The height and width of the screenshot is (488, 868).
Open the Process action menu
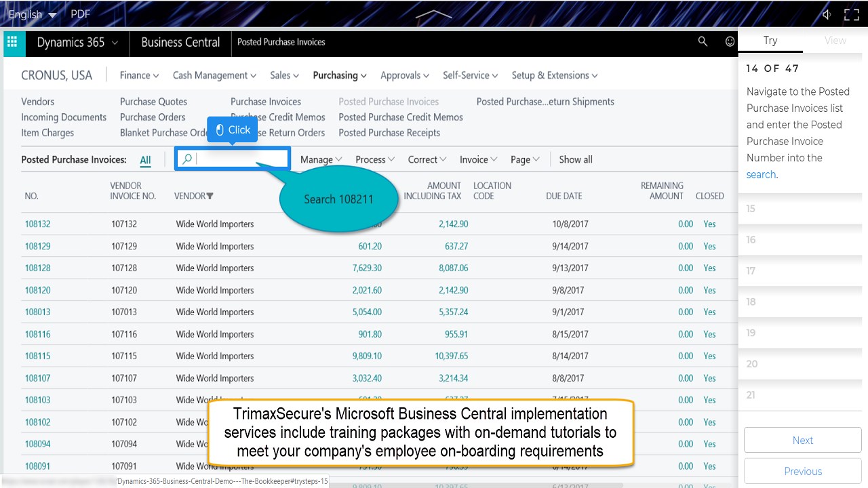pos(375,160)
